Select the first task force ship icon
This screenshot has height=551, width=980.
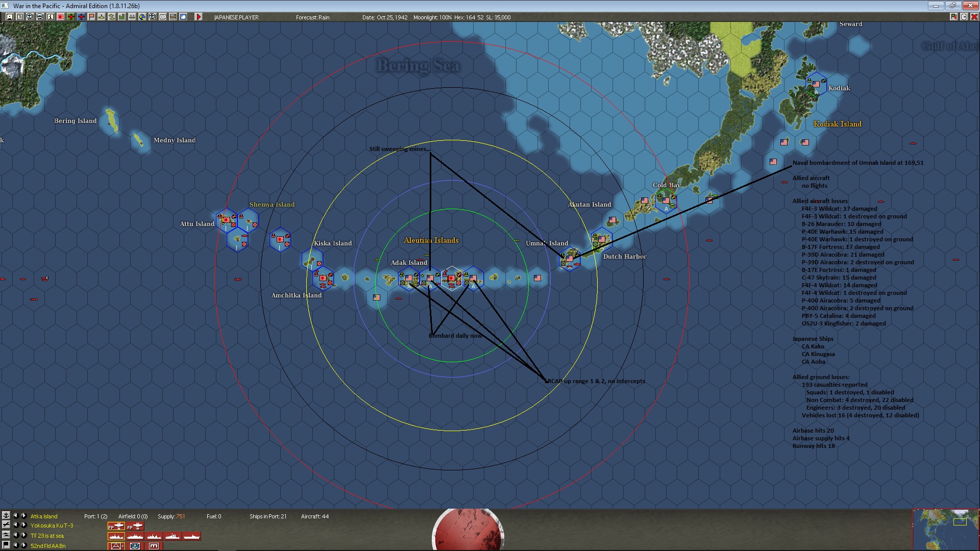tap(116, 536)
